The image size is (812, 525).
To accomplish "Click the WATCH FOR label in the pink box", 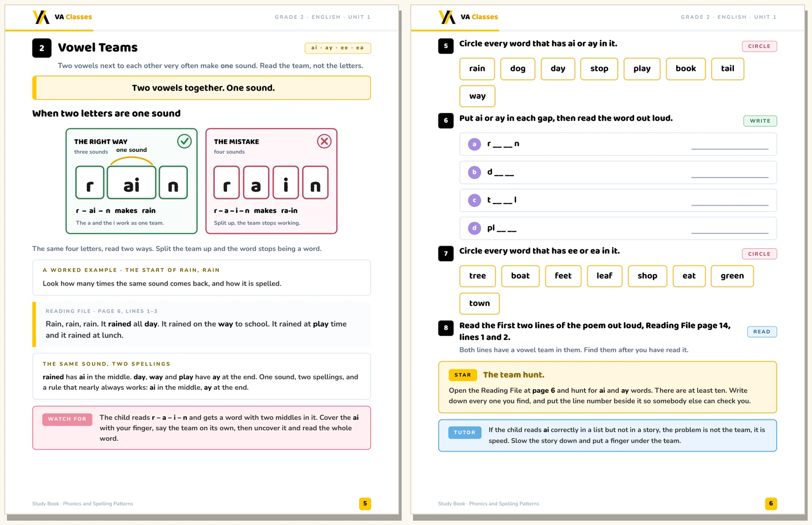I will [67, 419].
